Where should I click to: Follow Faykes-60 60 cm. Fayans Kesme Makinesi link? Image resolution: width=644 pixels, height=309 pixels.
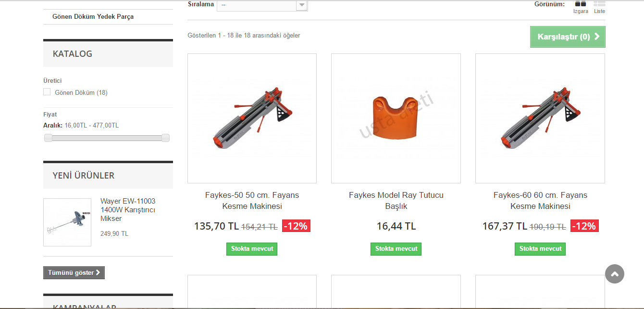click(x=540, y=201)
